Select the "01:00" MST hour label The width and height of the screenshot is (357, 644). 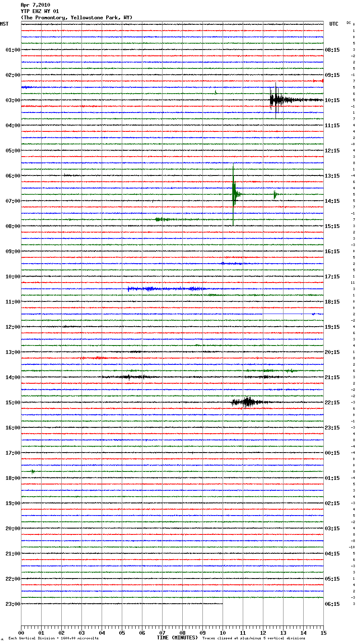[13, 50]
